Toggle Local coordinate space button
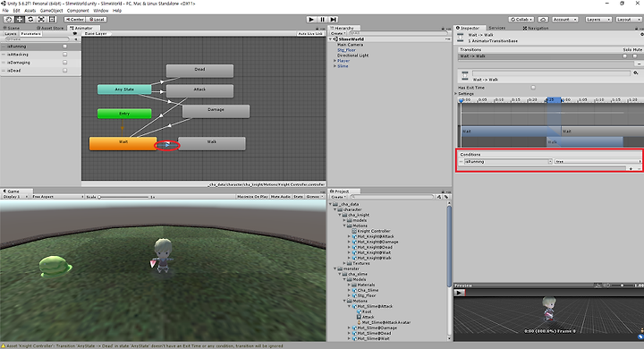 coord(97,20)
